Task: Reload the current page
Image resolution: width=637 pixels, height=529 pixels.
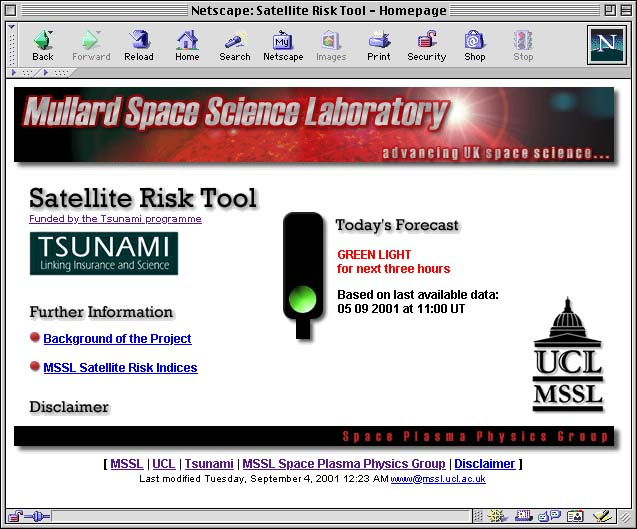Action: [x=139, y=45]
